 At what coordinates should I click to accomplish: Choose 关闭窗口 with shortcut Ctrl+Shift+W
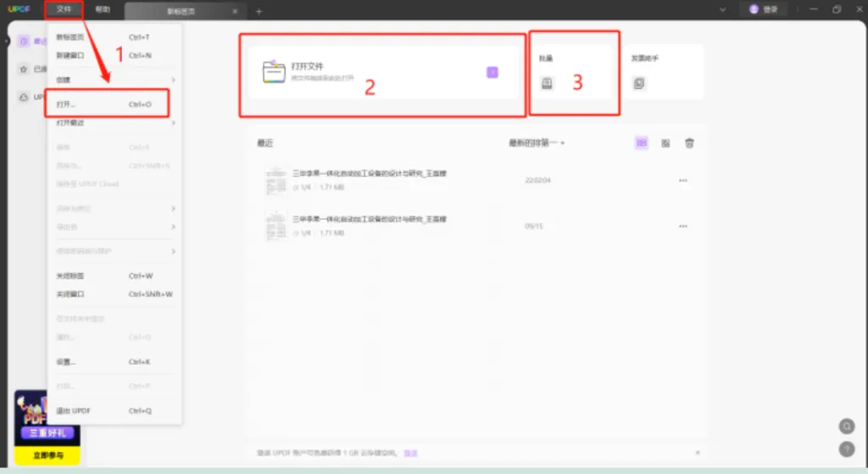point(114,294)
